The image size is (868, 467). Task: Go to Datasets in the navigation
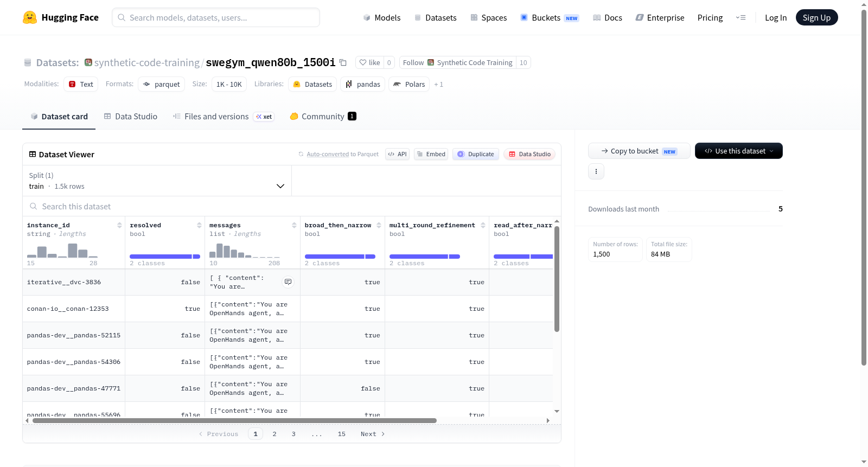435,17
